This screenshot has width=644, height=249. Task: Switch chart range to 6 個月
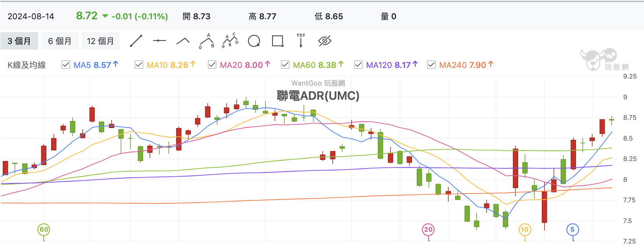click(60, 41)
